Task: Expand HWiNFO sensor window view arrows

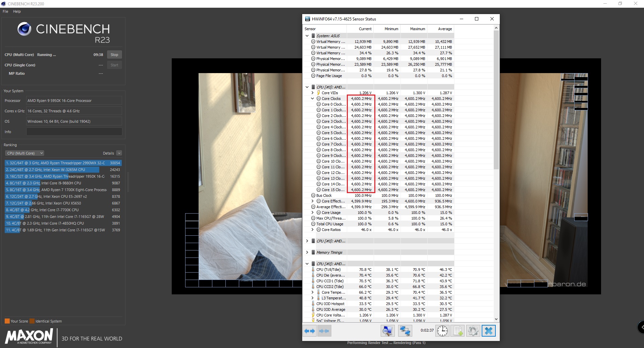Action: tap(310, 331)
